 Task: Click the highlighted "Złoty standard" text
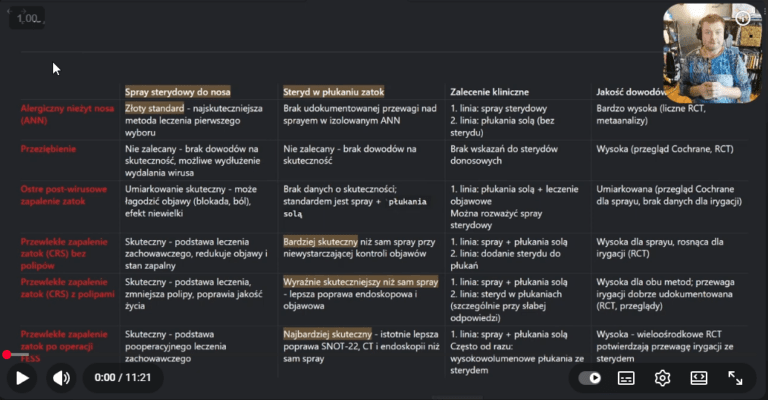point(154,107)
